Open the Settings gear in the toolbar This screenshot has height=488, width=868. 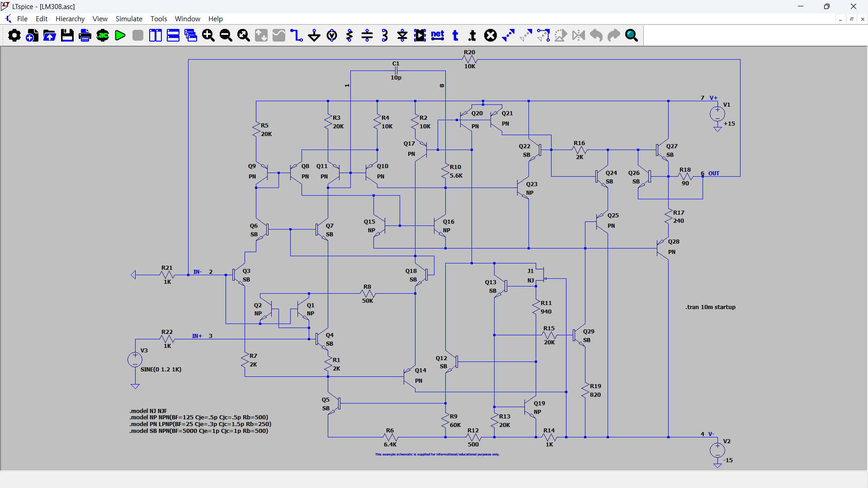click(x=14, y=35)
